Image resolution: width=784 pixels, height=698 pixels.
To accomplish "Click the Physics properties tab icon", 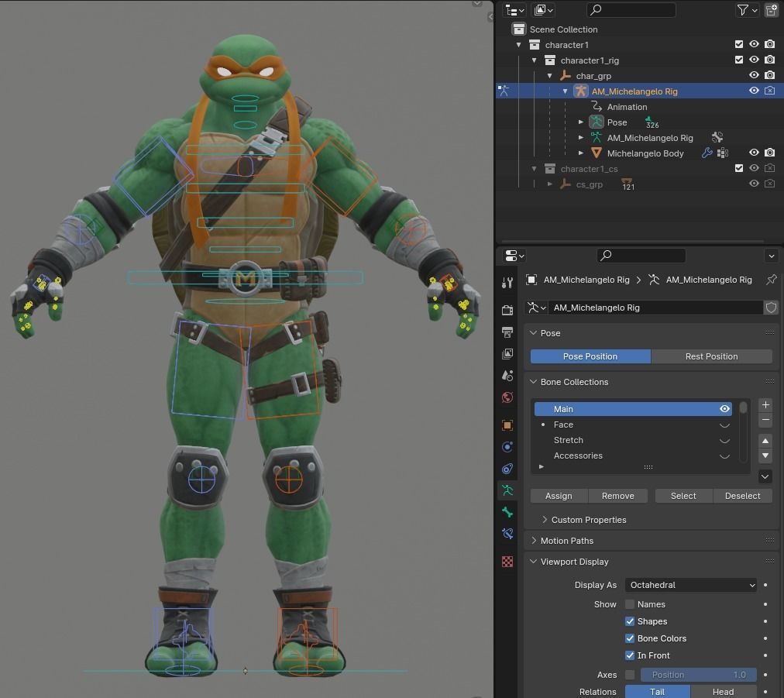I will coord(507,447).
